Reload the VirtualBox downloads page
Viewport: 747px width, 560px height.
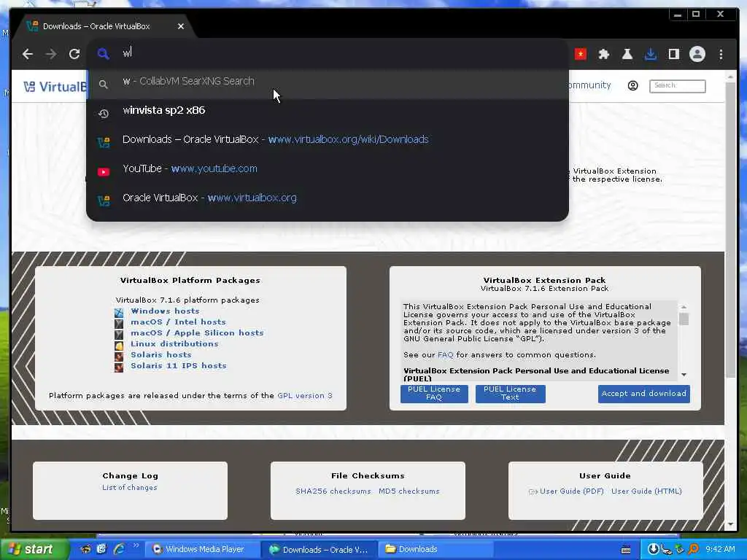click(74, 54)
